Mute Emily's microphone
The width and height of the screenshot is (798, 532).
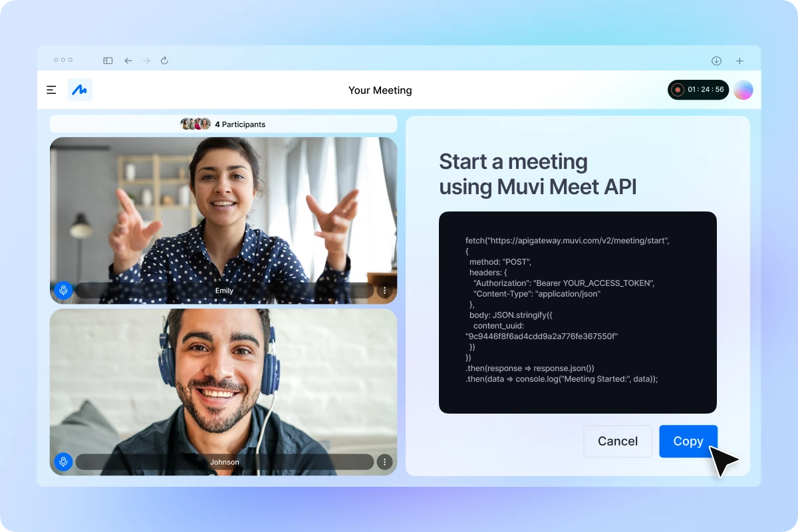[63, 290]
